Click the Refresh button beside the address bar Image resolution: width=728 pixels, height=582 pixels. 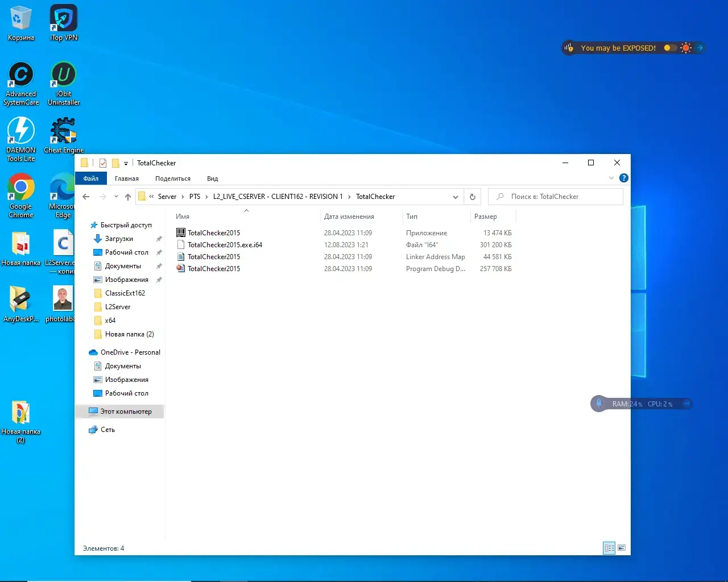click(472, 197)
